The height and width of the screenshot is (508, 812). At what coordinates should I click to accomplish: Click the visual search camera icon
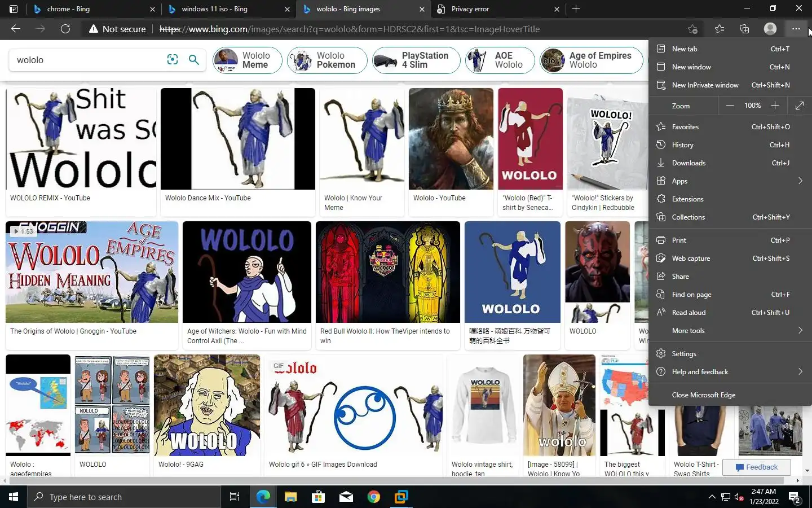(x=173, y=60)
